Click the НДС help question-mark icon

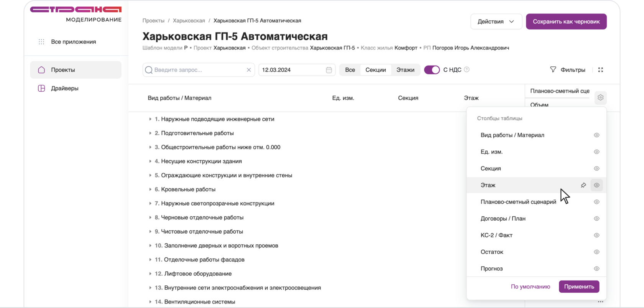[x=467, y=69]
